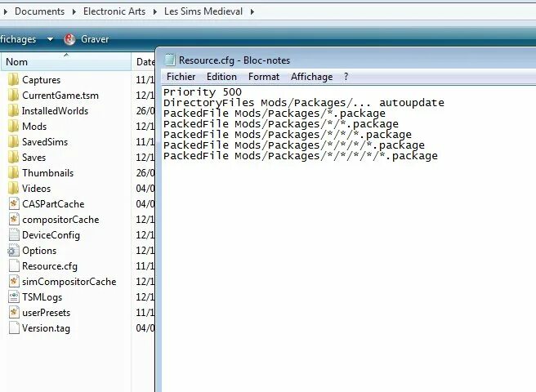Select the userPresets file name
Image resolution: width=536 pixels, height=392 pixels.
tap(46, 313)
